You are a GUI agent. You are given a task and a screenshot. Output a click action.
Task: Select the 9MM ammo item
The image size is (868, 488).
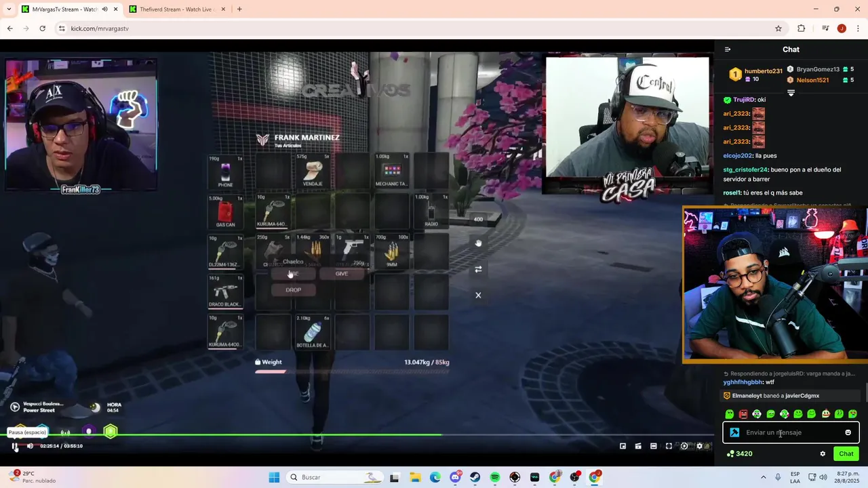point(392,251)
